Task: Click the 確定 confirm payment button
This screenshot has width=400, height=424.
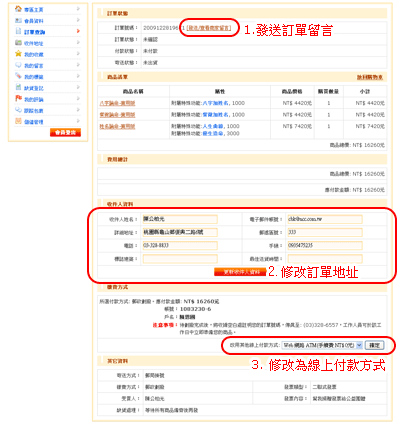Action: point(374,345)
